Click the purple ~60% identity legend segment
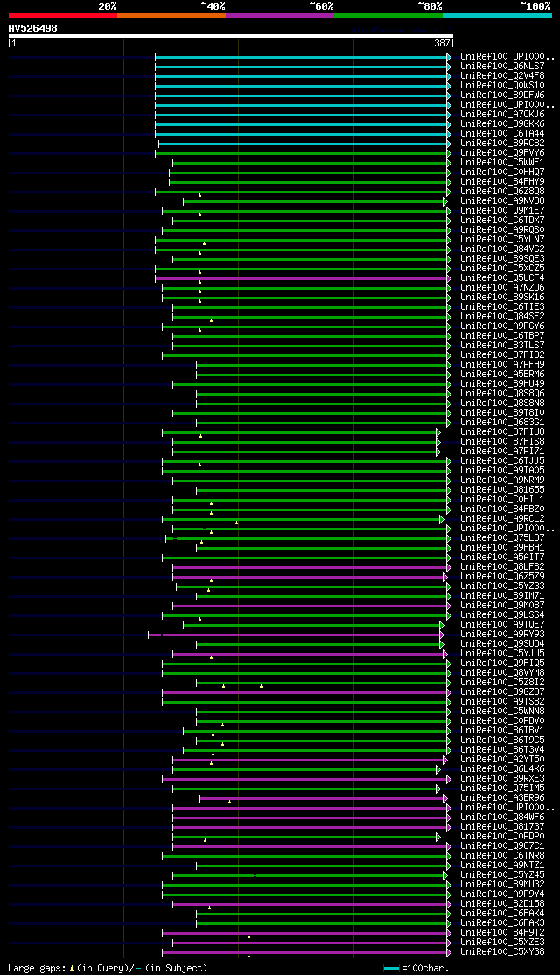Image resolution: width=560 pixels, height=975 pixels. [280, 16]
